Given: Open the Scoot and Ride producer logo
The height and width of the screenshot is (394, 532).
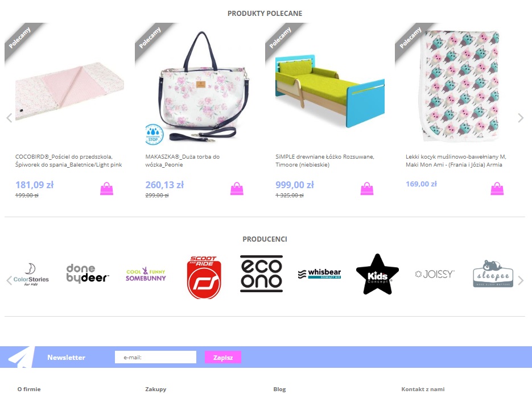Looking at the screenshot, I should coord(204,277).
